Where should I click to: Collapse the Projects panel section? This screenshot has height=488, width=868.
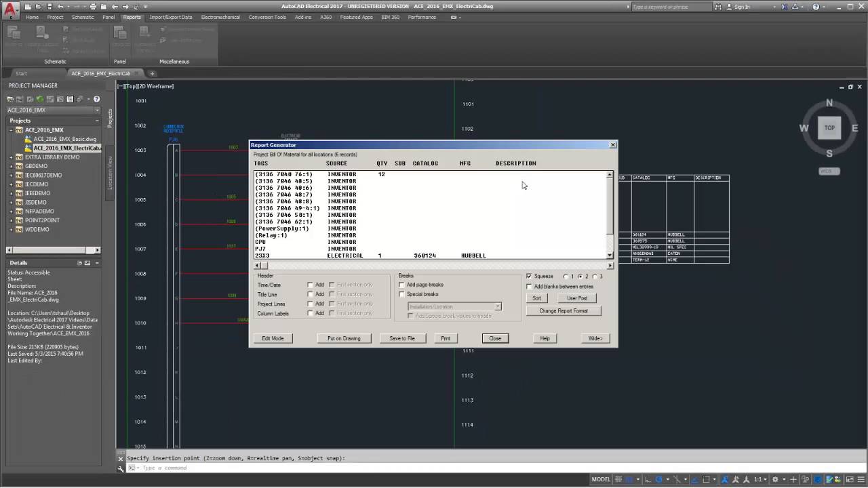click(x=98, y=121)
